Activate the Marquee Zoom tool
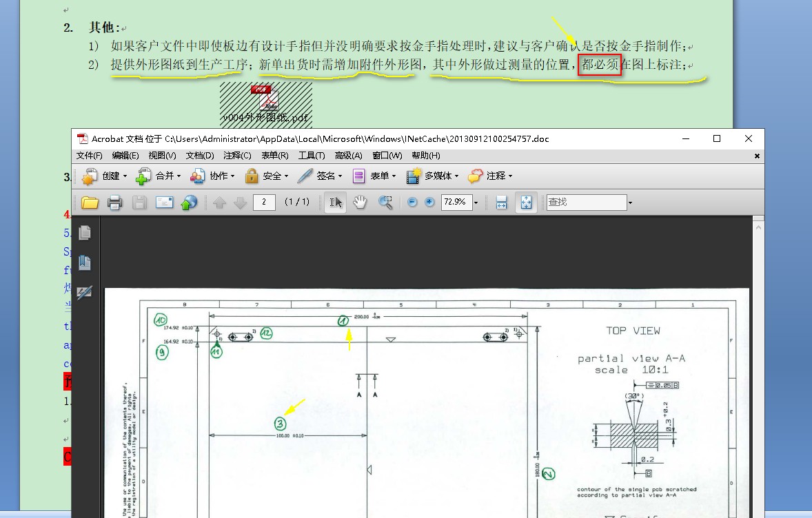Screen dimensions: 812x518 coord(386,203)
